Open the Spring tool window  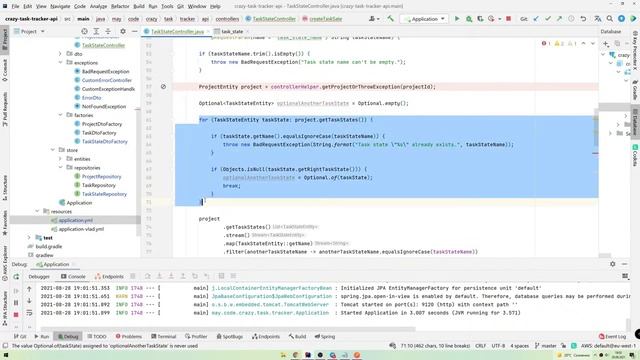point(324,336)
